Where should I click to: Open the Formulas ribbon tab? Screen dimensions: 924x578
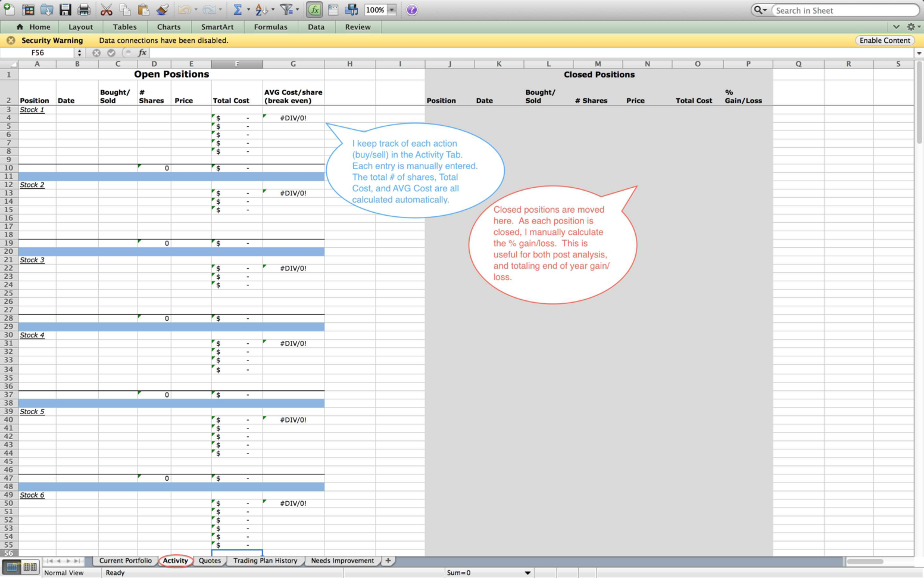[x=270, y=27]
